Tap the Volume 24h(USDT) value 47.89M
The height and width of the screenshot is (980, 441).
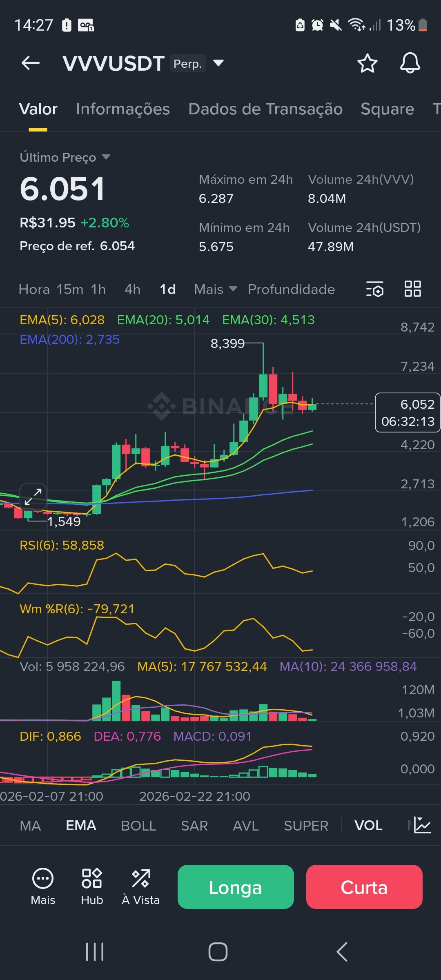click(331, 247)
